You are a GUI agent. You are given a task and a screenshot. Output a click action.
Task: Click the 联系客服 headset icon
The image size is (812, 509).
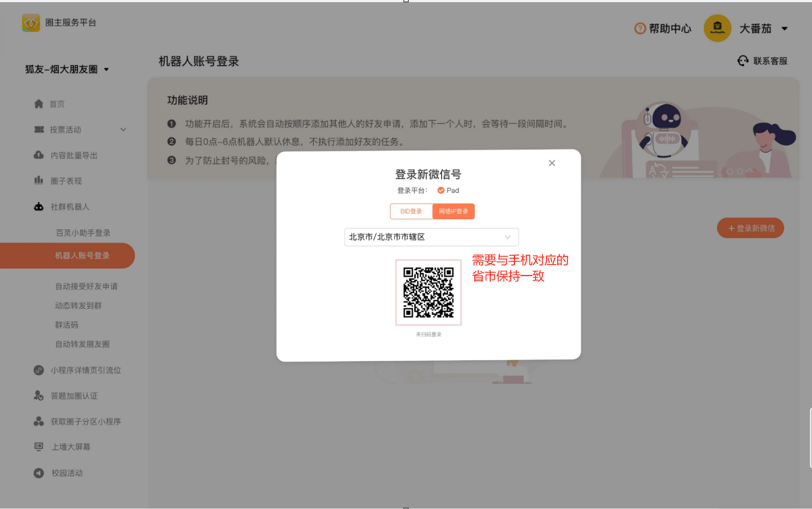pyautogui.click(x=743, y=61)
